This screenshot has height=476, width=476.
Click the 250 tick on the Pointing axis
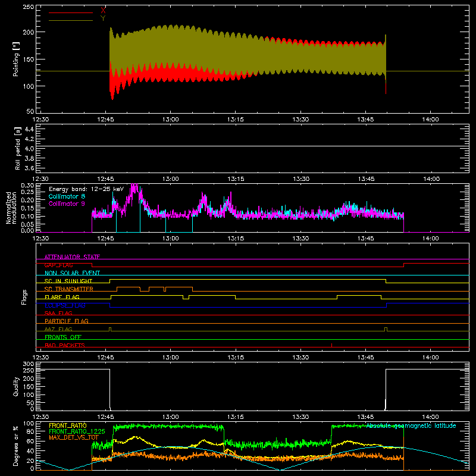29,7
